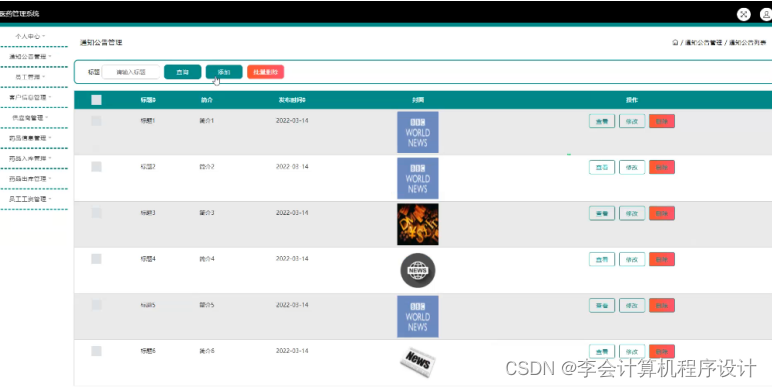Screen dimensions: 772x387
Task: Click red 删除 button in row 标题2
Action: coord(662,167)
